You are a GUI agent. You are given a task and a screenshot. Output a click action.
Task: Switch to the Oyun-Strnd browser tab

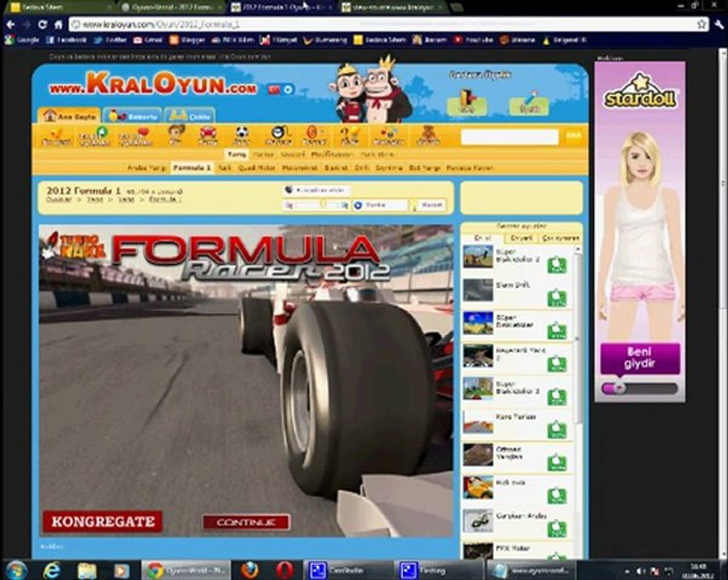click(x=170, y=7)
